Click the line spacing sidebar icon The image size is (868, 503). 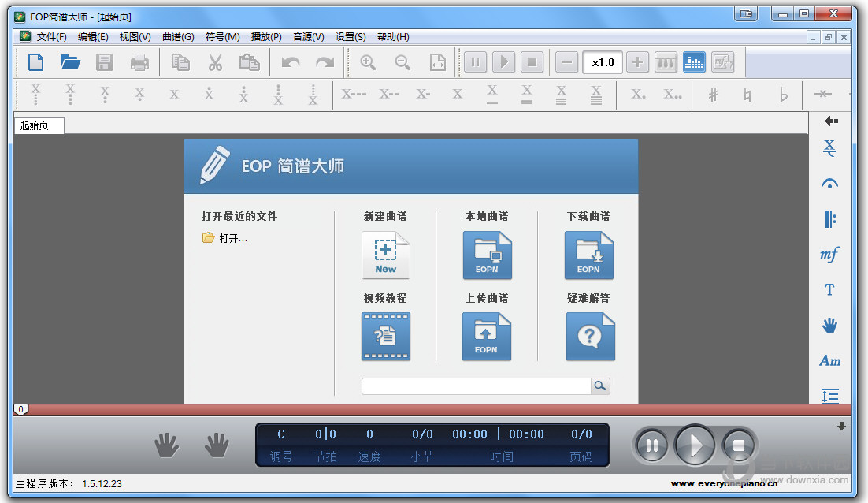pos(829,395)
